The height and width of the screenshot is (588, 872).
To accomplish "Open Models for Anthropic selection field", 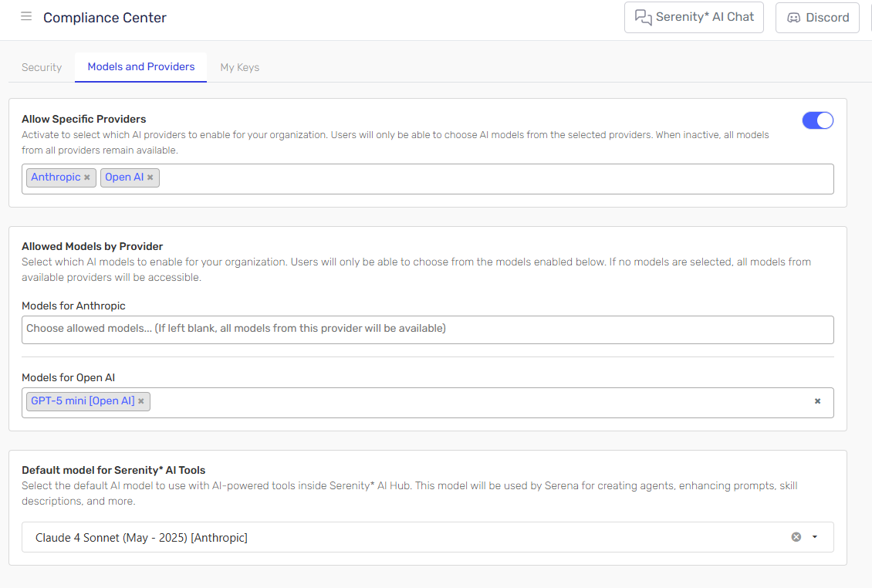I will pos(428,329).
